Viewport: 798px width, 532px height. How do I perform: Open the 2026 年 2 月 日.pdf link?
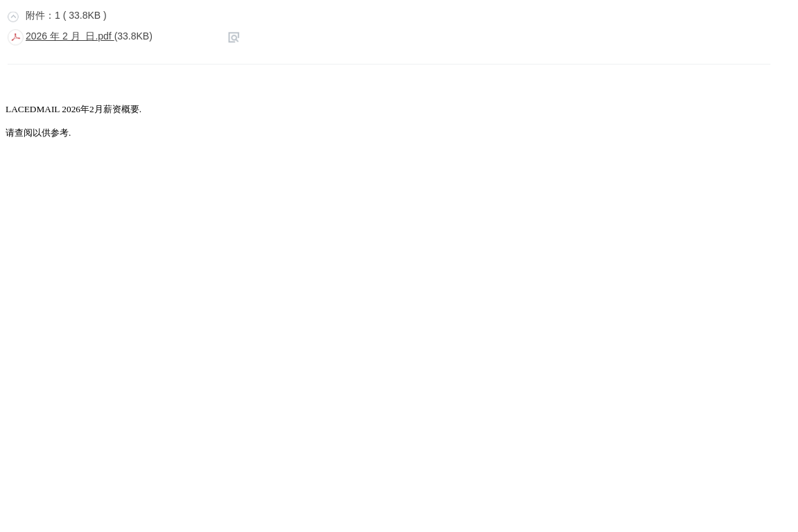click(x=69, y=37)
